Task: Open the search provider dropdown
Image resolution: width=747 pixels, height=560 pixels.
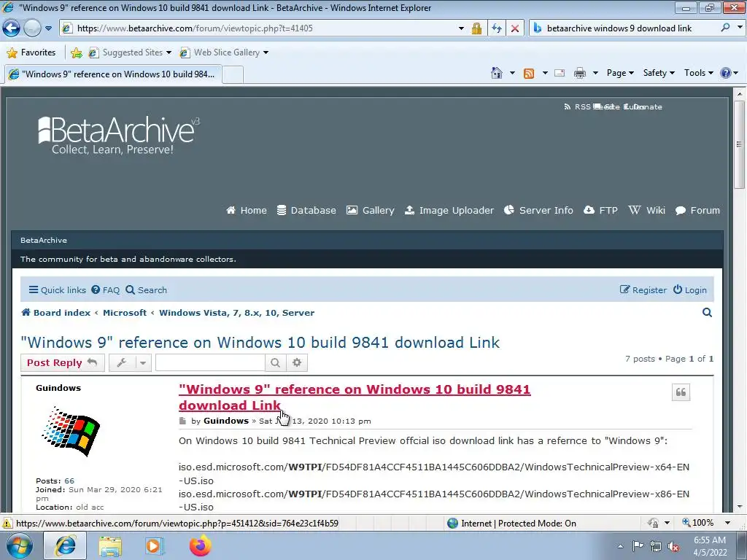Action: tap(740, 28)
